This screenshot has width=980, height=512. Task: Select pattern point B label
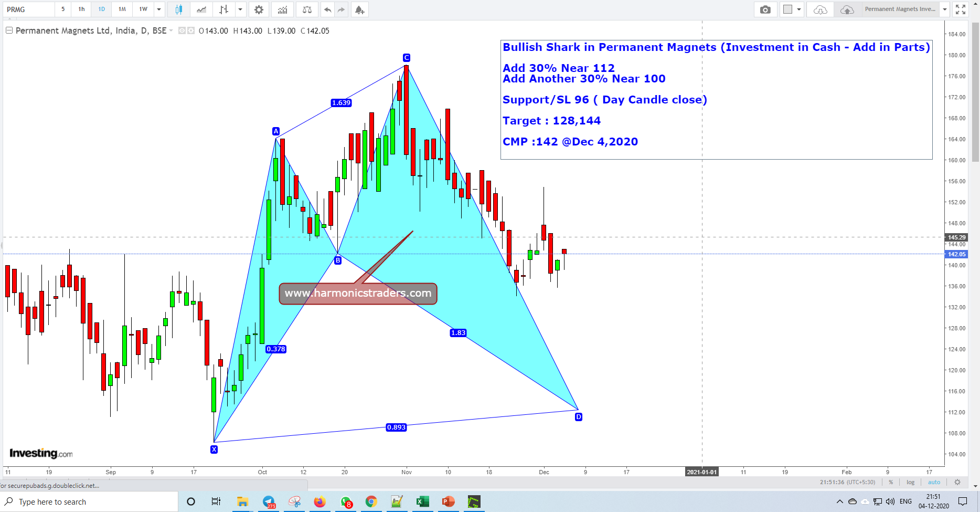[x=338, y=260]
